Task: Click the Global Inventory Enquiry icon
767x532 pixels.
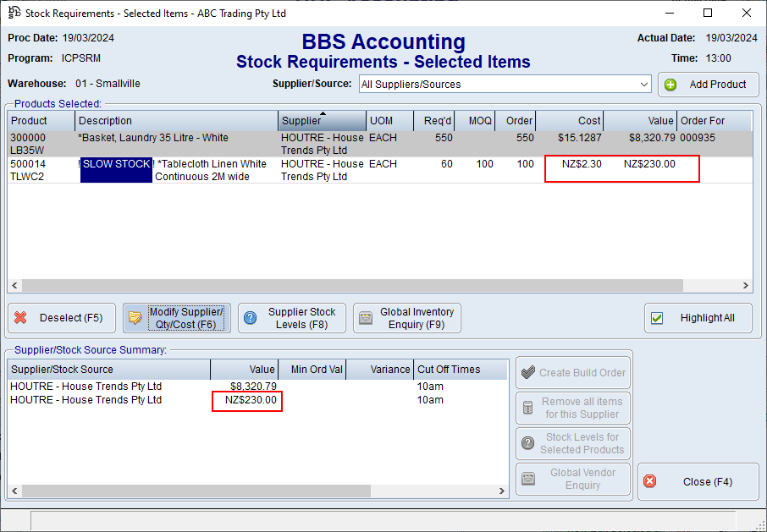Action: 366,319
